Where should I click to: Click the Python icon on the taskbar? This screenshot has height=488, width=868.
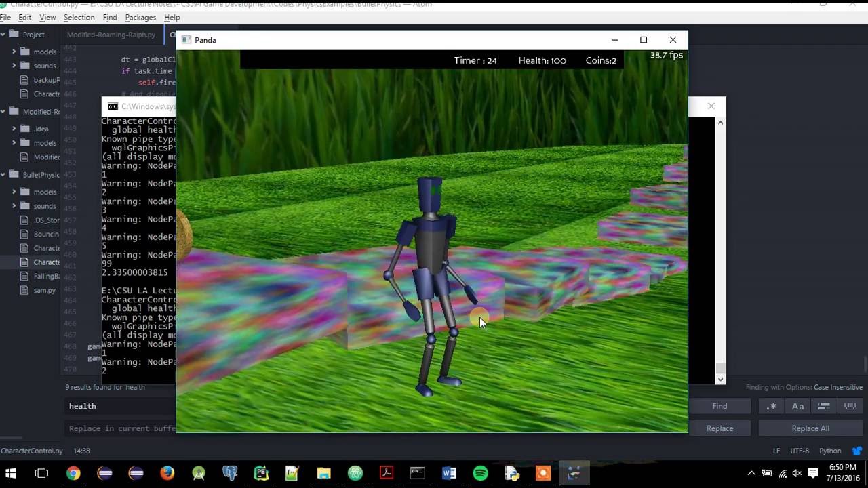pyautogui.click(x=511, y=473)
